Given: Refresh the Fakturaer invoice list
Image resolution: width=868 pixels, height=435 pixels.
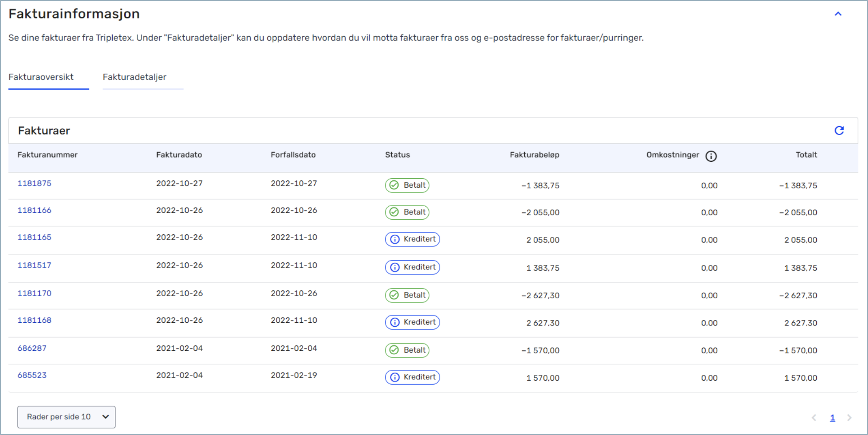Looking at the screenshot, I should pyautogui.click(x=839, y=131).
